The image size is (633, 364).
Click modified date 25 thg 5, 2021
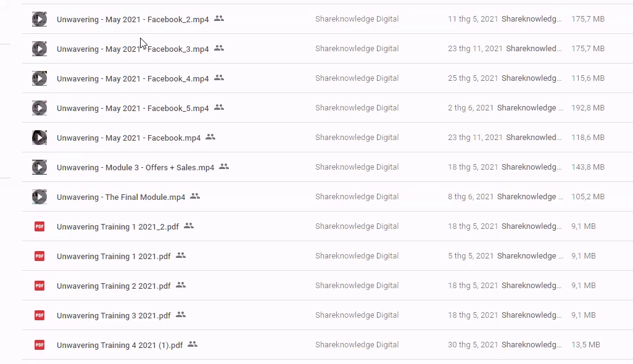tap(473, 78)
